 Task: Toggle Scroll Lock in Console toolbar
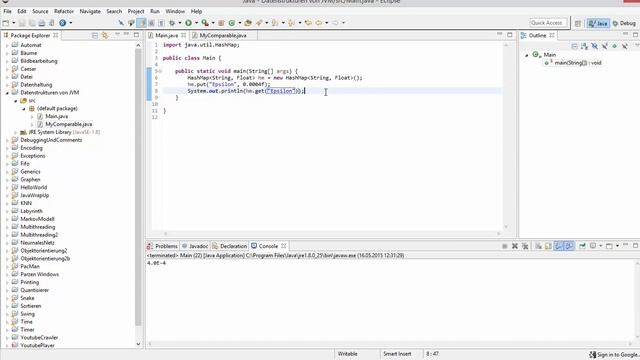[548, 246]
